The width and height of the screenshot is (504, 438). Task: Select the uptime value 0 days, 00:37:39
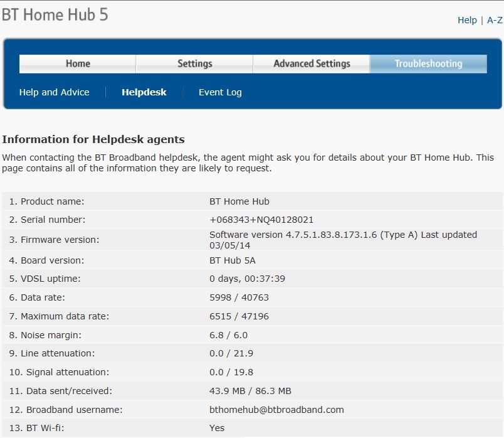pos(247,279)
